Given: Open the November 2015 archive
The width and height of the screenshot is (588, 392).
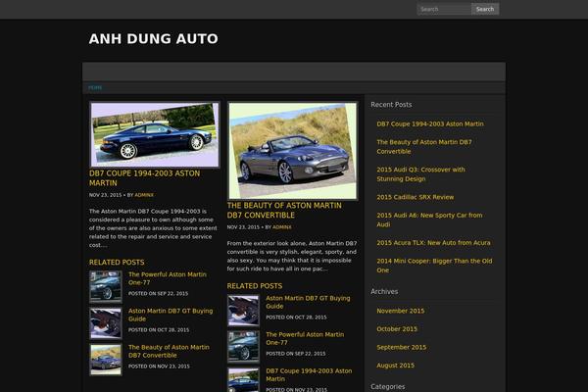Looking at the screenshot, I should (x=401, y=311).
